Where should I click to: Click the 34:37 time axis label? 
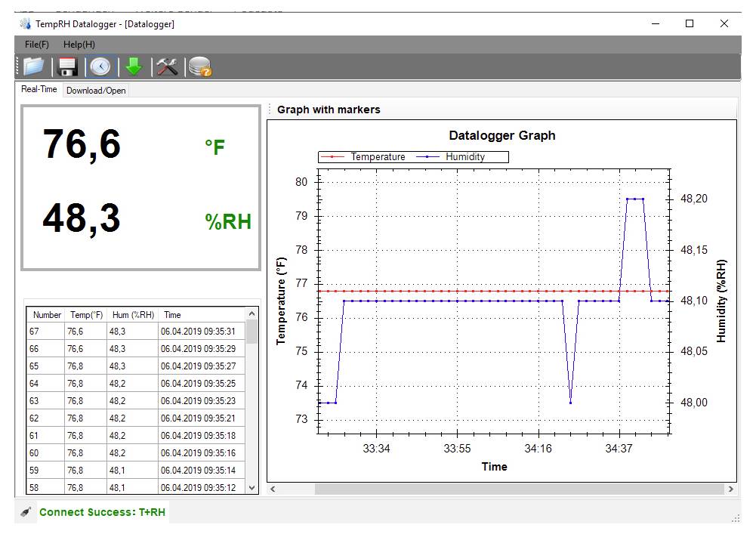point(619,449)
